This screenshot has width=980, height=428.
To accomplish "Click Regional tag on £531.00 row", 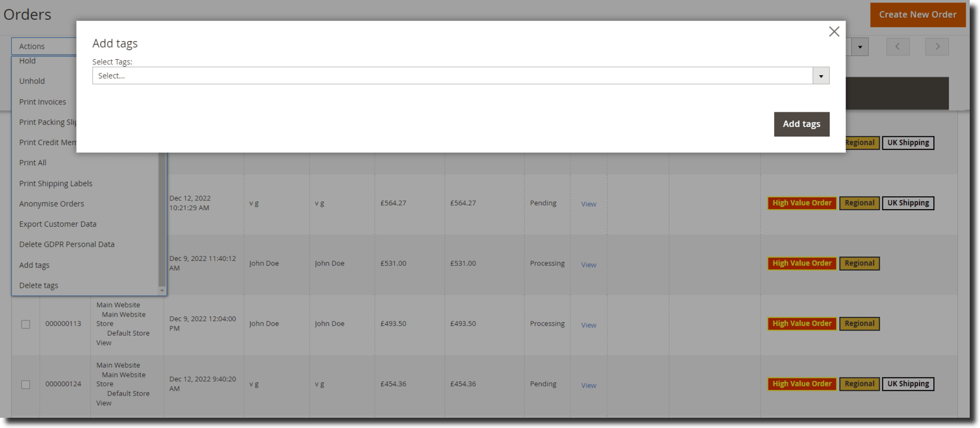I will tap(859, 263).
